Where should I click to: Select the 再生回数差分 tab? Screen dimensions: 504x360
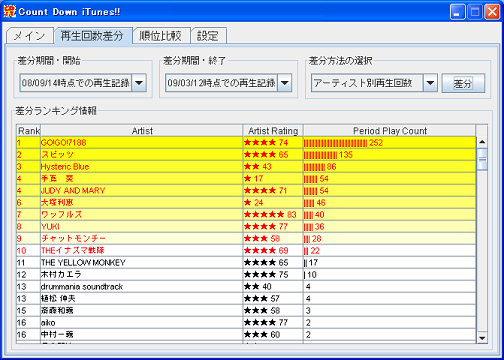[x=93, y=36]
